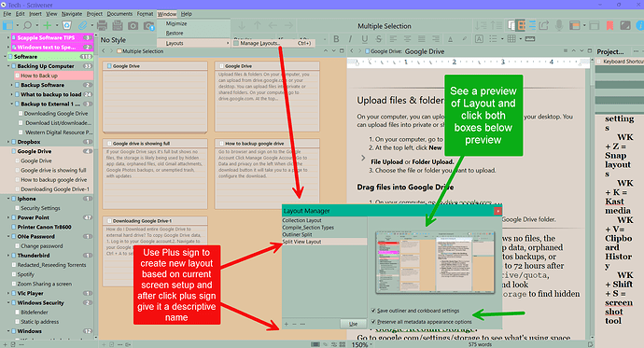Apply Strikethrough formatting
The image size is (644, 348).
tap(378, 39)
